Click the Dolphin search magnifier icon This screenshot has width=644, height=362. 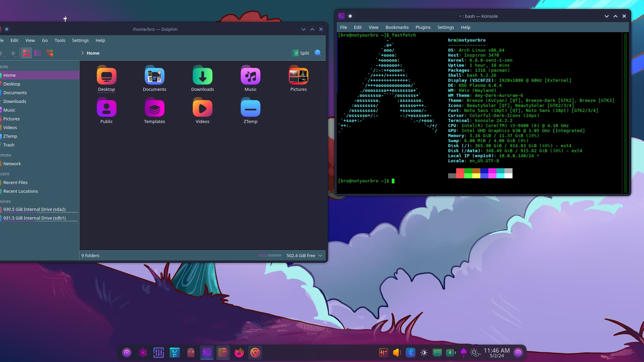pyautogui.click(x=318, y=53)
